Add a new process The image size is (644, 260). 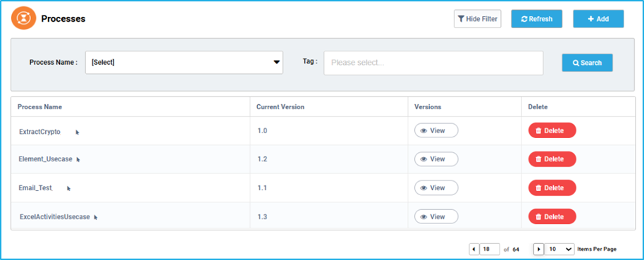click(x=598, y=19)
